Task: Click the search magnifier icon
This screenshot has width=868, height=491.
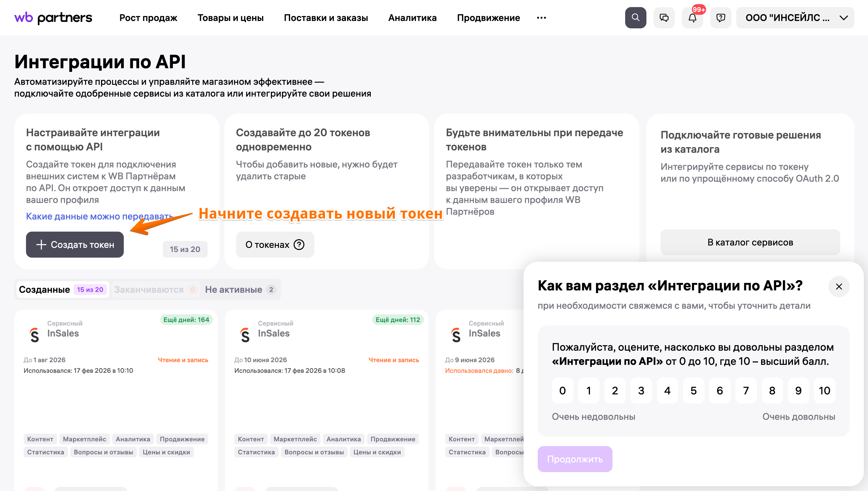Action: point(635,17)
